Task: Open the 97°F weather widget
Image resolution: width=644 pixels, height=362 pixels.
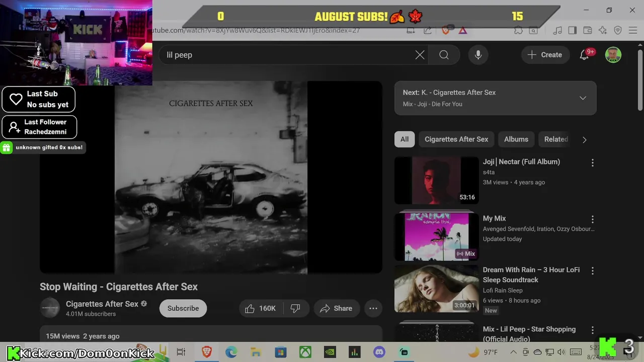Action: (x=483, y=352)
